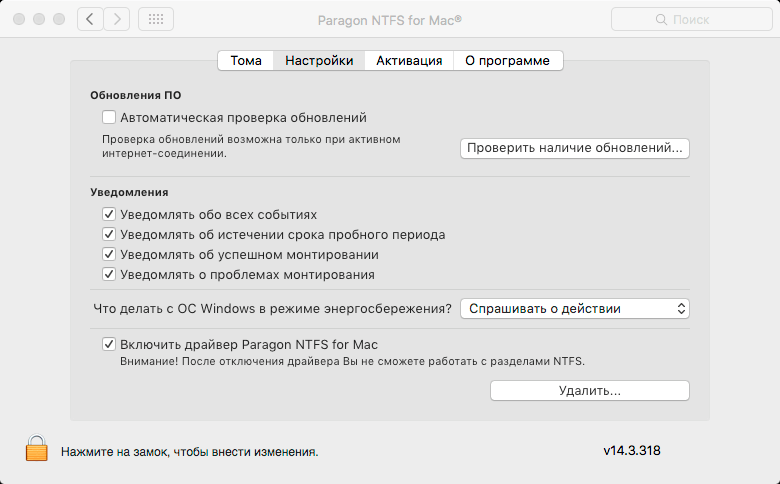Toggle Уведомлять об успешном монтировании checkbox
Image resolution: width=780 pixels, height=484 pixels.
pos(109,254)
